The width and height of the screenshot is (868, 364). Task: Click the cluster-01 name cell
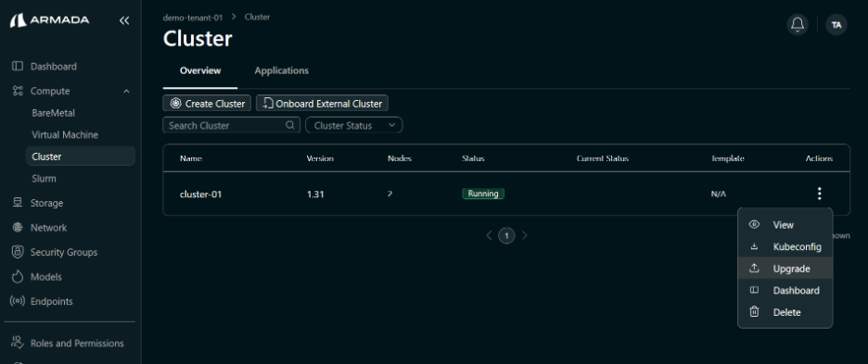tap(201, 195)
